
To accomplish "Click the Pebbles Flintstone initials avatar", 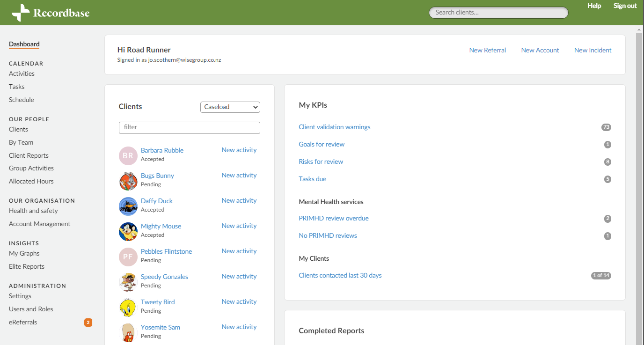I will pyautogui.click(x=128, y=257).
